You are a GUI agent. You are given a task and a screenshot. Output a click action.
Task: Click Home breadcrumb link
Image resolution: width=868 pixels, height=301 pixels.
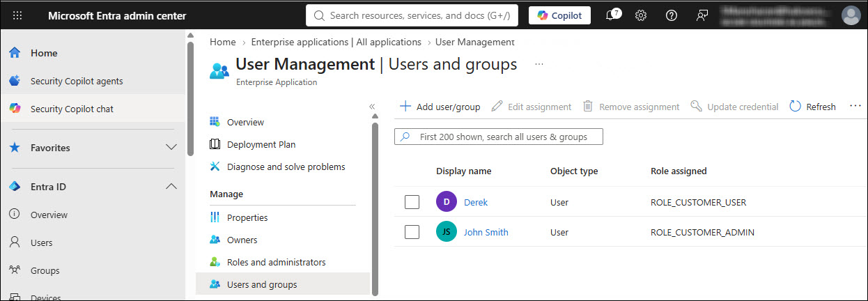click(223, 42)
